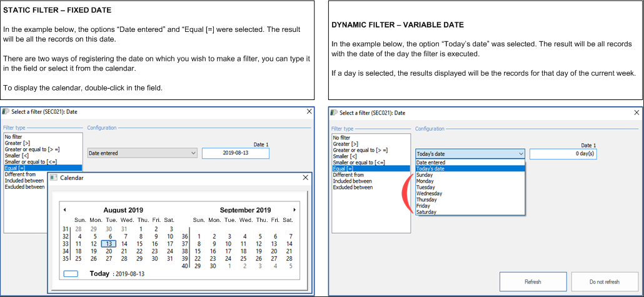Select 'No filter' in left Filter type list

point(15,136)
